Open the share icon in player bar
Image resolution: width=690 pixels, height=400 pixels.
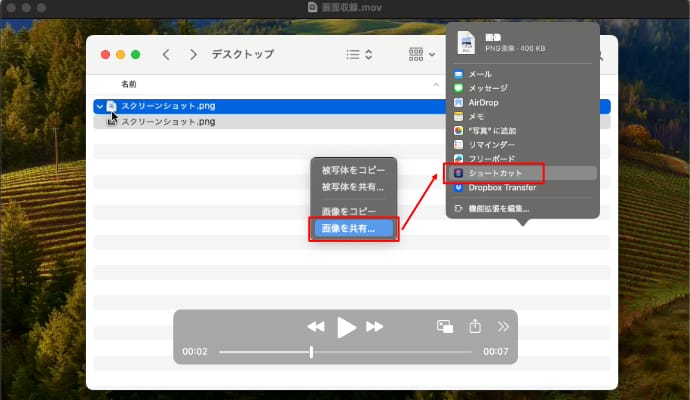tap(475, 326)
